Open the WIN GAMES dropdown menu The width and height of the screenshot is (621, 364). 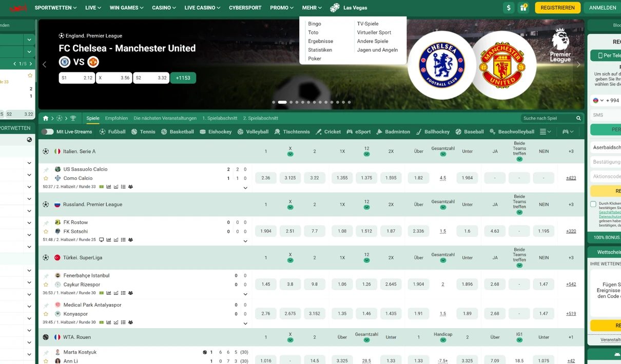click(x=126, y=8)
